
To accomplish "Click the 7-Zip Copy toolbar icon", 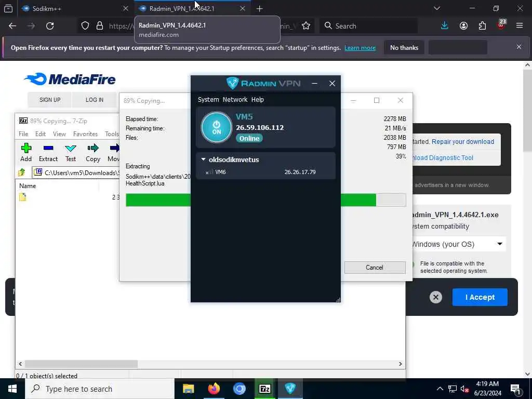I will point(92,152).
